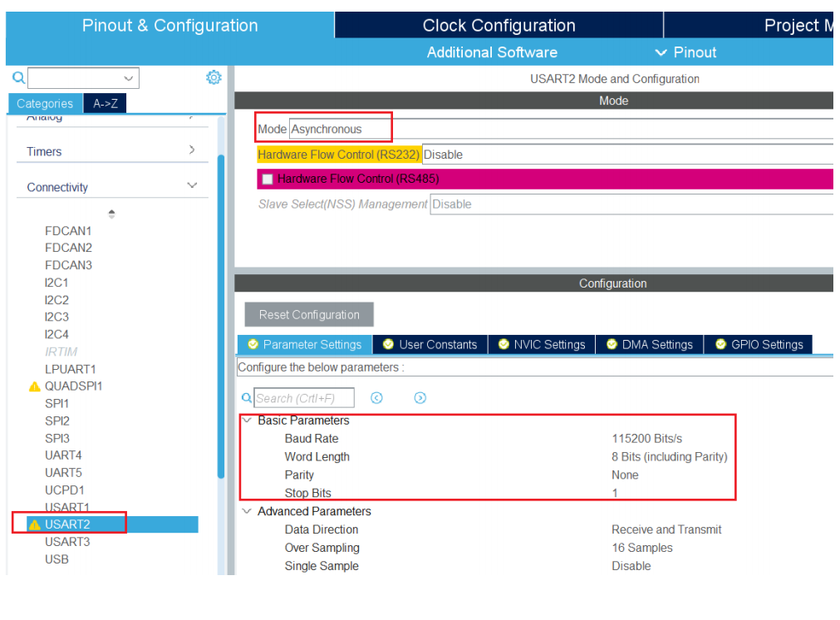The height and width of the screenshot is (620, 840).
Task: Open the DMA Settings tab
Action: click(x=649, y=345)
